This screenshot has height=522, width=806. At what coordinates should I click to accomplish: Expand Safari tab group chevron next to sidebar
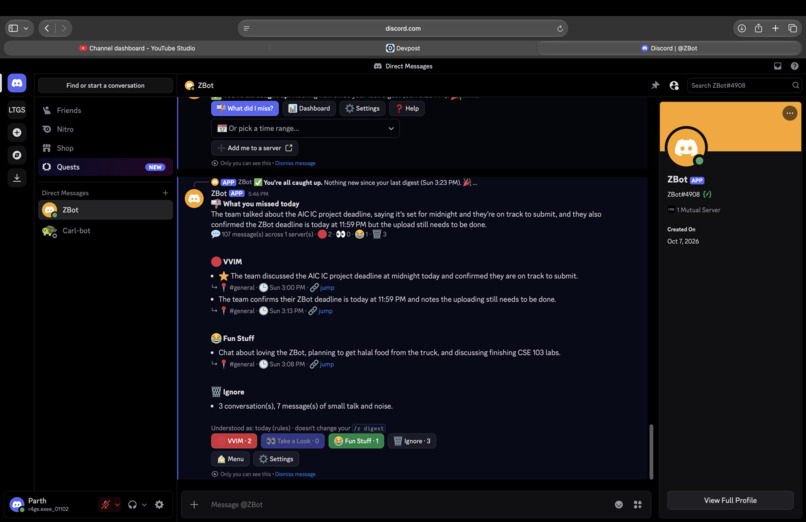(x=26, y=28)
